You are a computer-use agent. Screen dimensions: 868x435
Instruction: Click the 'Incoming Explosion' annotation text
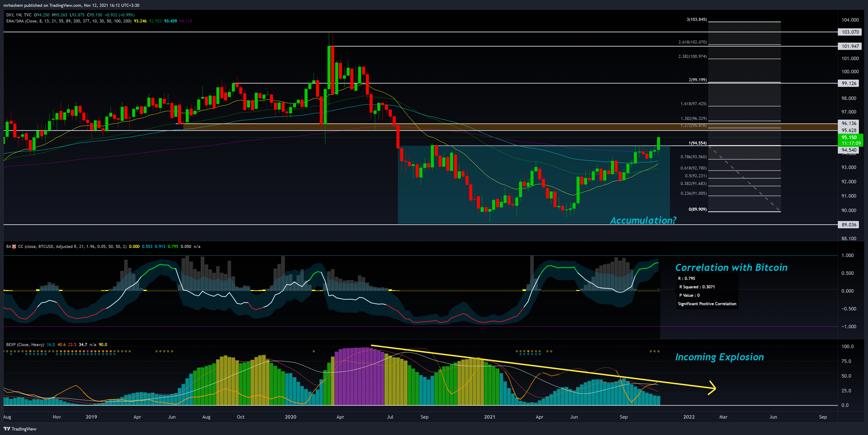tap(719, 357)
